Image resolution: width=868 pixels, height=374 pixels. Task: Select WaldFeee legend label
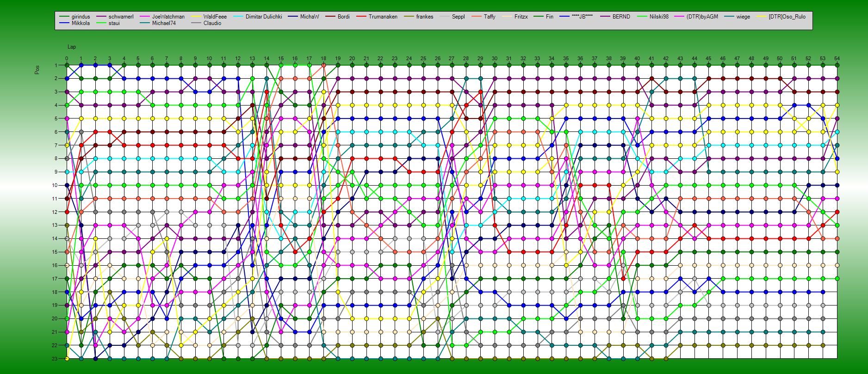click(215, 17)
